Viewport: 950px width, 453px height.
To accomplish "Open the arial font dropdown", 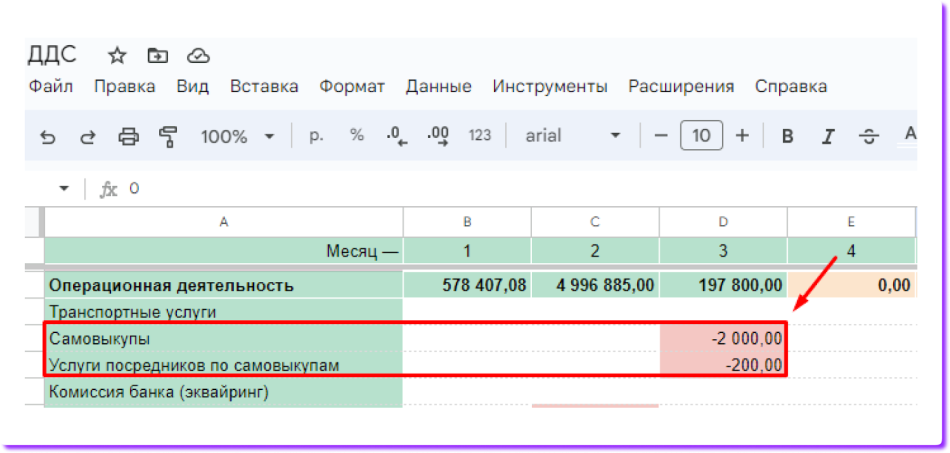I will click(x=573, y=136).
